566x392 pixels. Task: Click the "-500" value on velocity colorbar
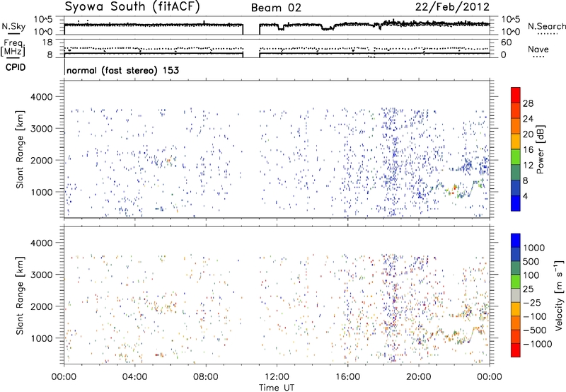click(x=535, y=330)
